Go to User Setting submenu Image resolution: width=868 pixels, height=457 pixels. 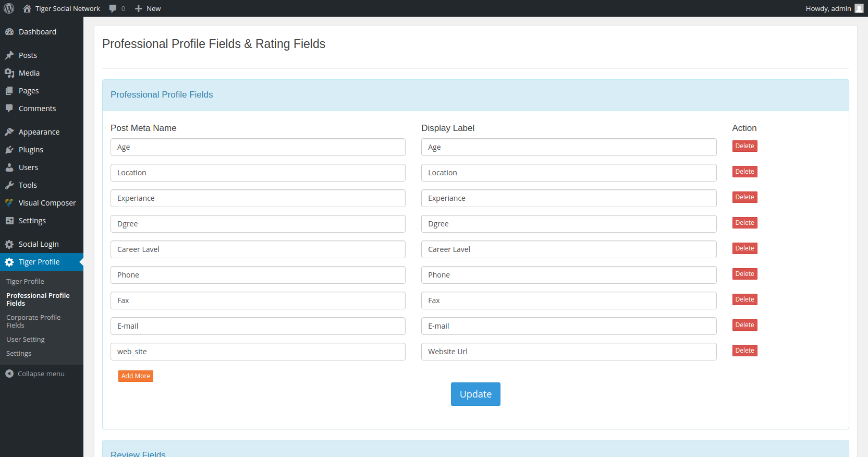click(x=26, y=339)
